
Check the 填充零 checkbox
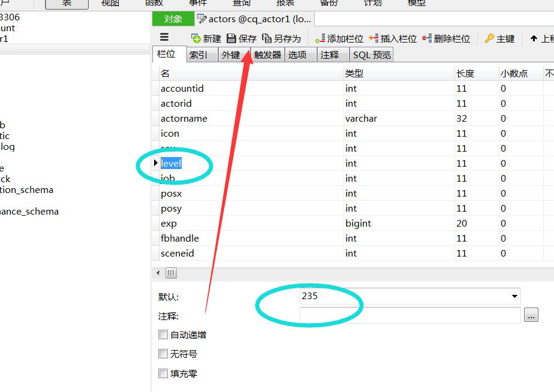[x=163, y=373]
